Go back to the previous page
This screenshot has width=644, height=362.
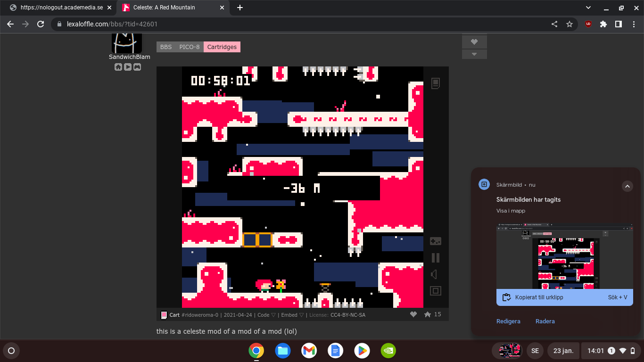coord(10,24)
